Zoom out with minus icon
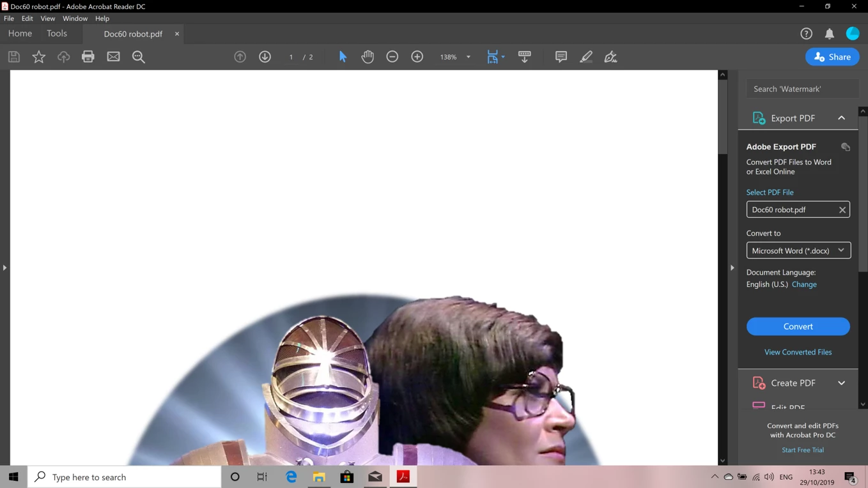The height and width of the screenshot is (488, 868). click(x=392, y=57)
